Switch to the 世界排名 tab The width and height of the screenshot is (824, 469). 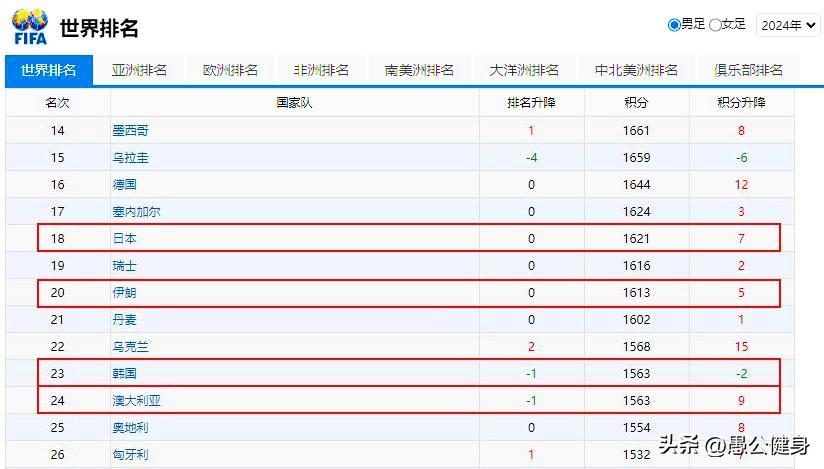(x=48, y=70)
